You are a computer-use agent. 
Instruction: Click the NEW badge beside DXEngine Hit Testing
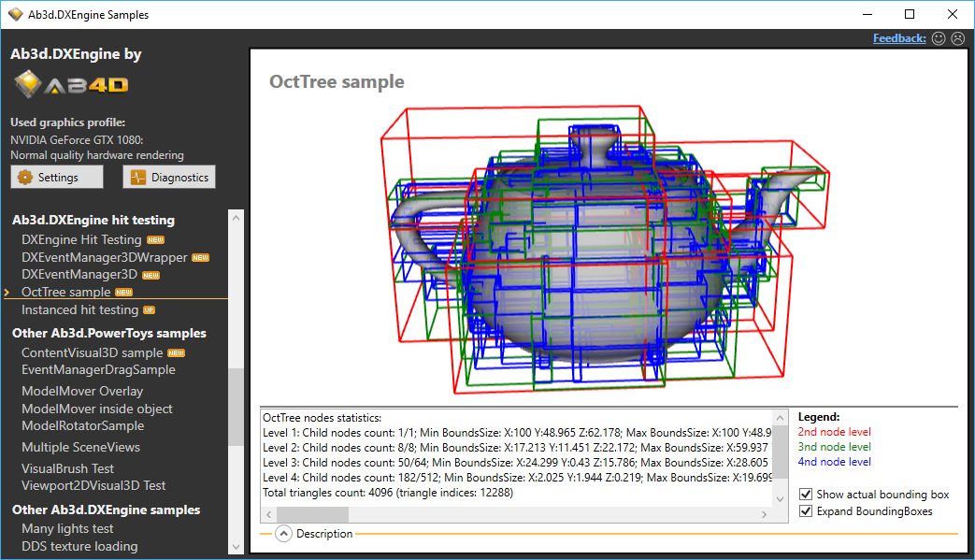click(155, 240)
